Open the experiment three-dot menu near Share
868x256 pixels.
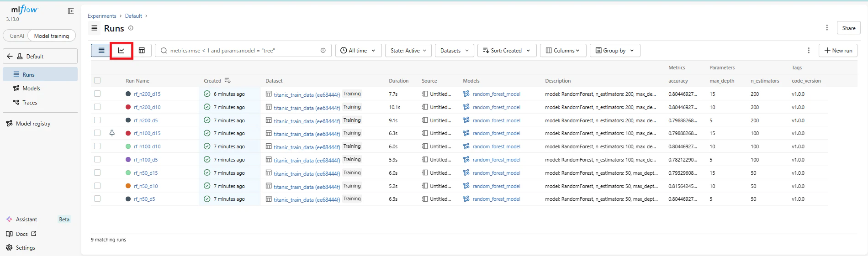pos(827,28)
